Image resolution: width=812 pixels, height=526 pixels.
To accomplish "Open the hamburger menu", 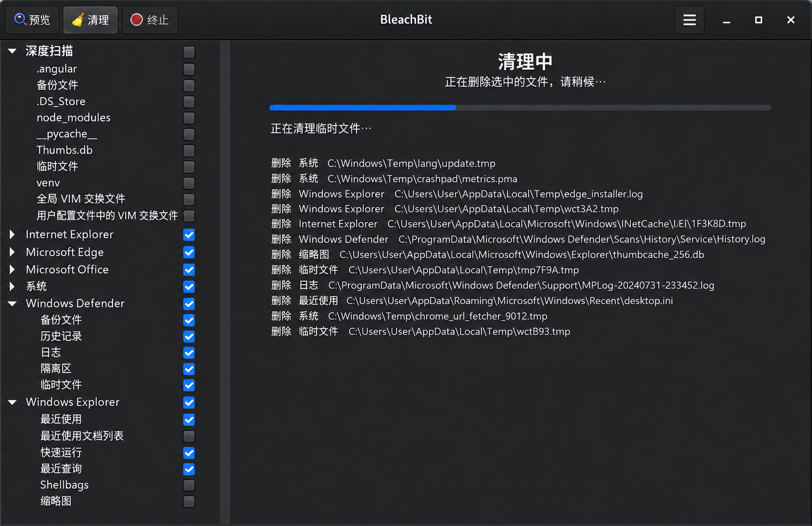I will 690,20.
